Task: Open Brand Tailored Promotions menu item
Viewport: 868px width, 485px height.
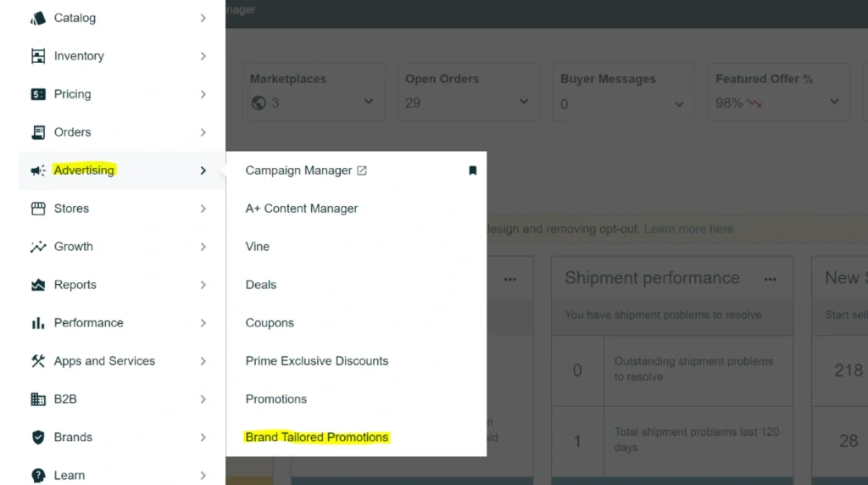Action: click(x=316, y=438)
